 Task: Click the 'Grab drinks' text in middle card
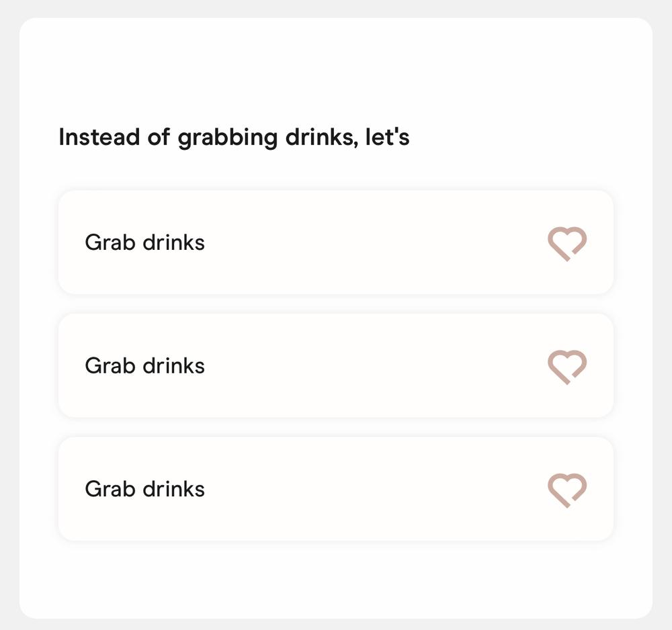145,366
